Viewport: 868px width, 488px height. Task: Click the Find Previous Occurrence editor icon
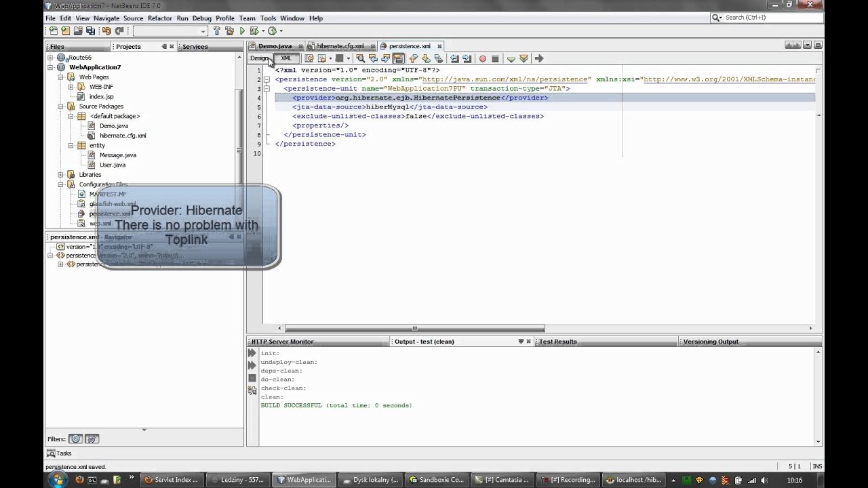(373, 58)
